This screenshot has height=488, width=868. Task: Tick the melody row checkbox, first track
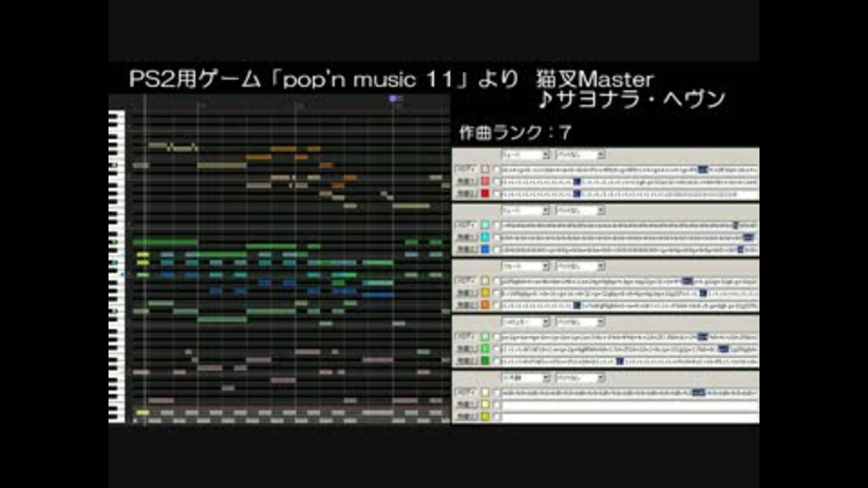point(496,169)
